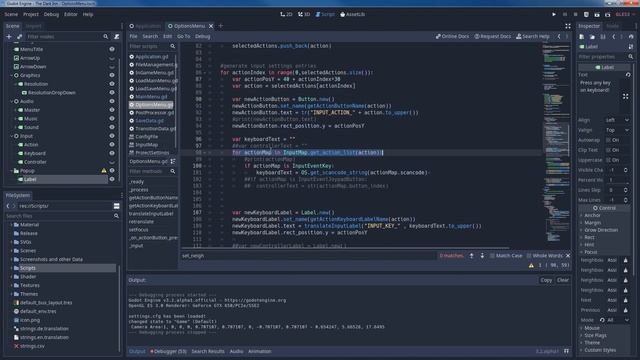Viewport: 640px width, 360px height.
Task: Toggle FileSystem split view mode
Action: point(116,206)
